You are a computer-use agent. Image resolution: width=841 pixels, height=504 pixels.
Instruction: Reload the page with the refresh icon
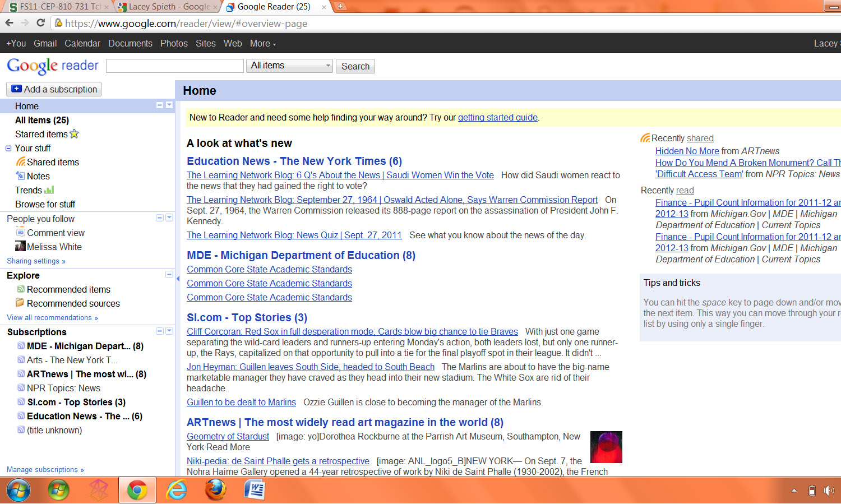tap(40, 23)
